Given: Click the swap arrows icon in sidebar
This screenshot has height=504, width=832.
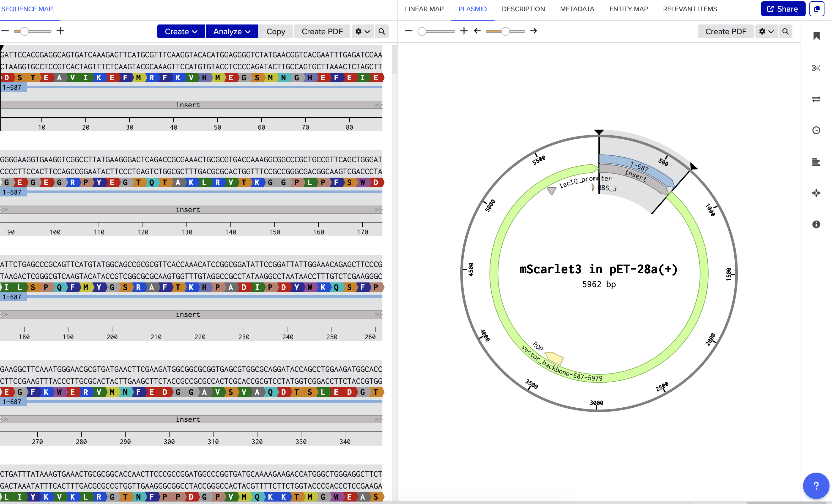Looking at the screenshot, I should coord(816,99).
